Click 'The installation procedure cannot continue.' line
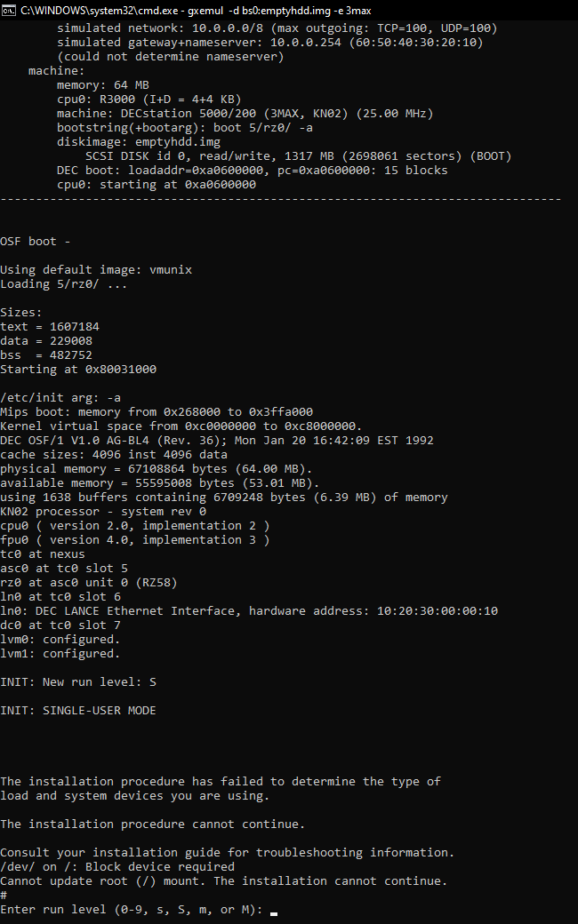 153,824
